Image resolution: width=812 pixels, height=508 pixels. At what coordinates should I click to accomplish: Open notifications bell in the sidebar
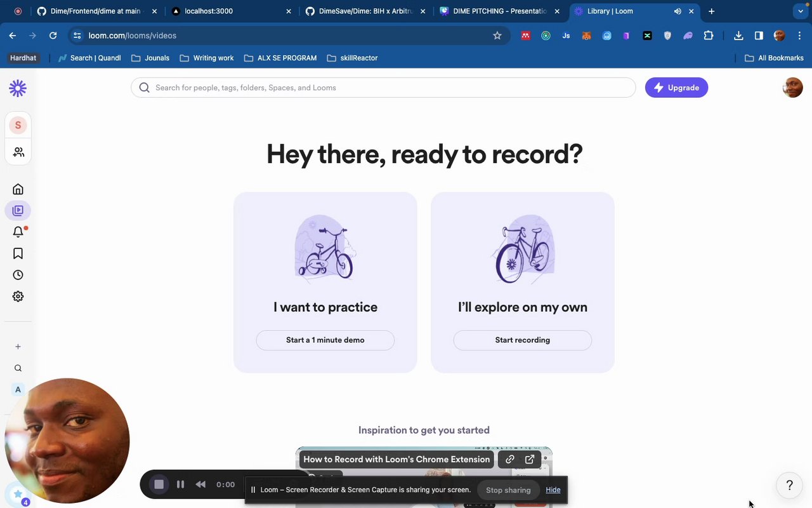[18, 232]
